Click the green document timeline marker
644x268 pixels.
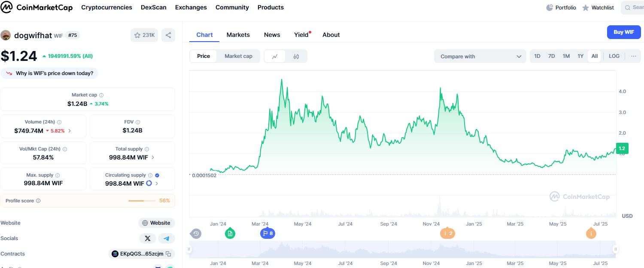[230, 234]
